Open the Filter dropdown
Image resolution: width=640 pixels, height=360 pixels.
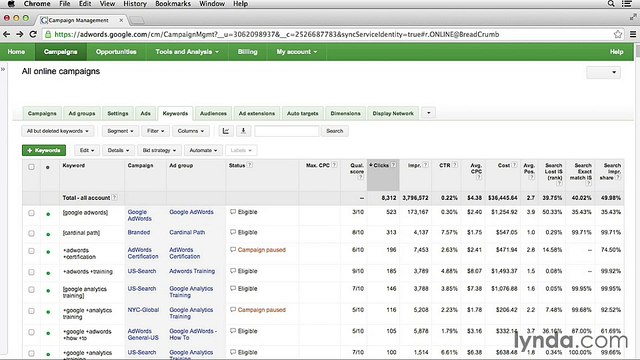coord(155,131)
